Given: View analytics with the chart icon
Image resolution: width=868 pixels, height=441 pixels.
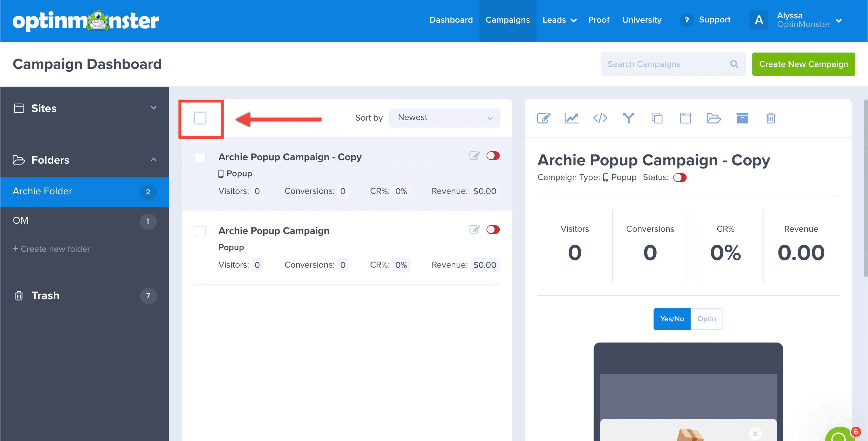Looking at the screenshot, I should pyautogui.click(x=572, y=118).
